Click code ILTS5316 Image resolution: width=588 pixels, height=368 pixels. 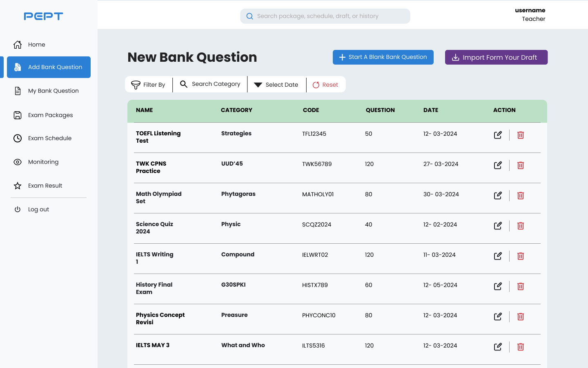pyautogui.click(x=314, y=346)
